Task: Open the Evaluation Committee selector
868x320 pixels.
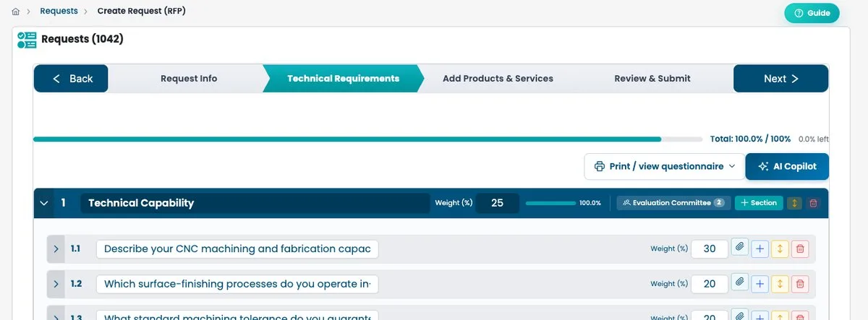Action: pyautogui.click(x=673, y=203)
